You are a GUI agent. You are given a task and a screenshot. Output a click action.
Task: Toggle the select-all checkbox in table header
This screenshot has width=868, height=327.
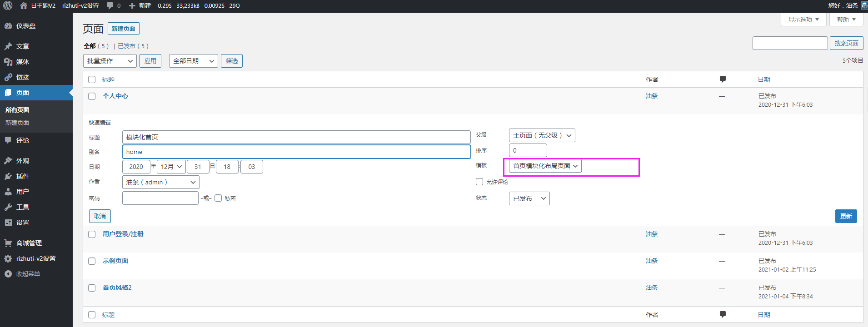pos(92,79)
